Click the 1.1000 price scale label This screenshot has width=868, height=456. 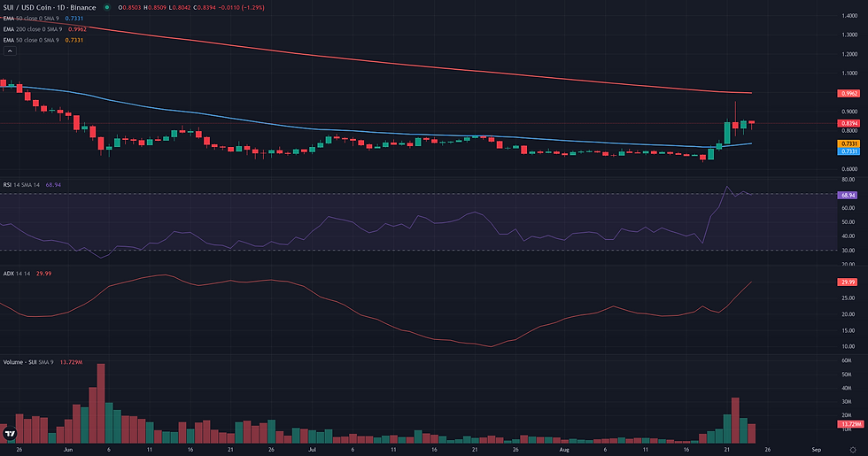849,73
